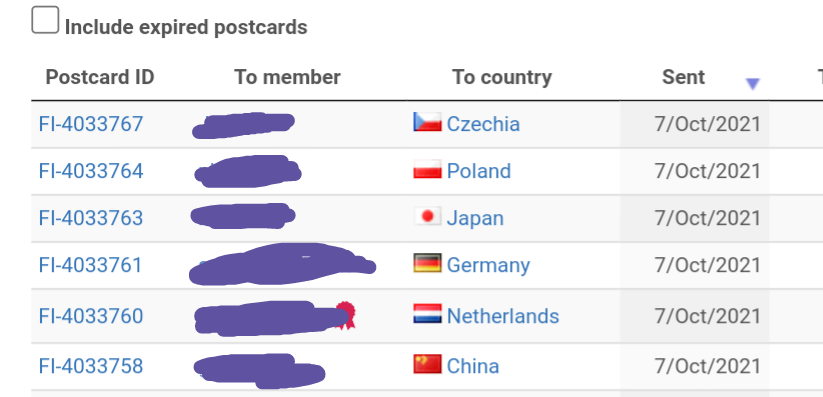
Task: Click the Netherlands flag icon
Action: pyautogui.click(x=427, y=314)
